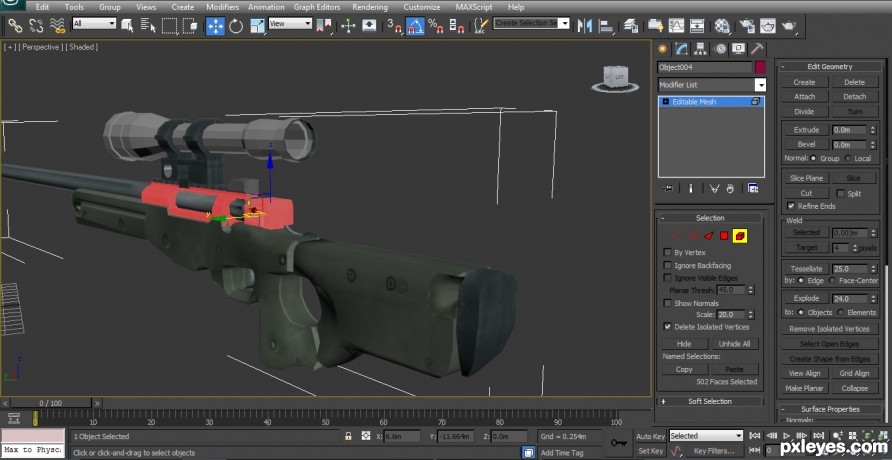Switch to the Hierarchy command panel tab
The width and height of the screenshot is (892, 460).
point(700,49)
